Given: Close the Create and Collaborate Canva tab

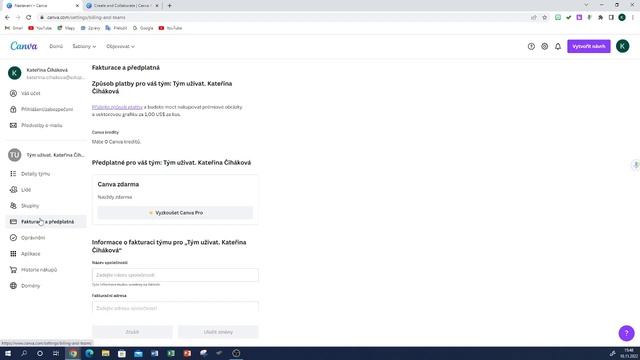Looking at the screenshot, I should (x=157, y=6).
